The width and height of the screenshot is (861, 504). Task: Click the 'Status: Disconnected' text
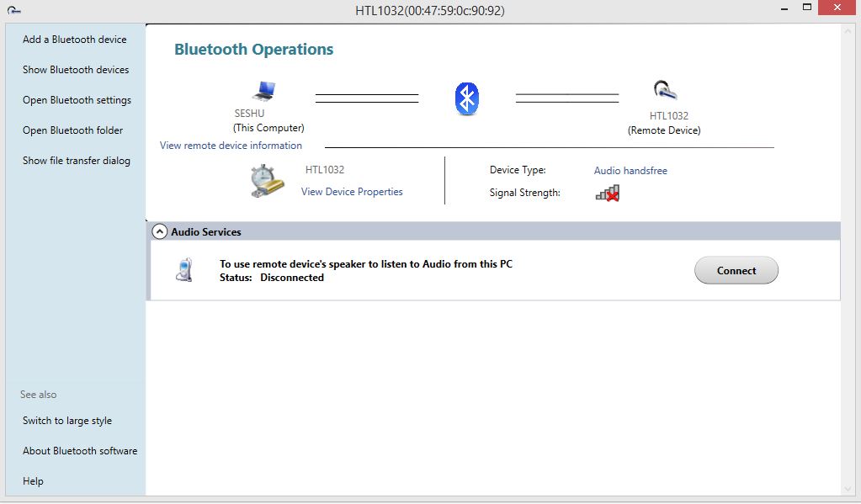click(272, 278)
